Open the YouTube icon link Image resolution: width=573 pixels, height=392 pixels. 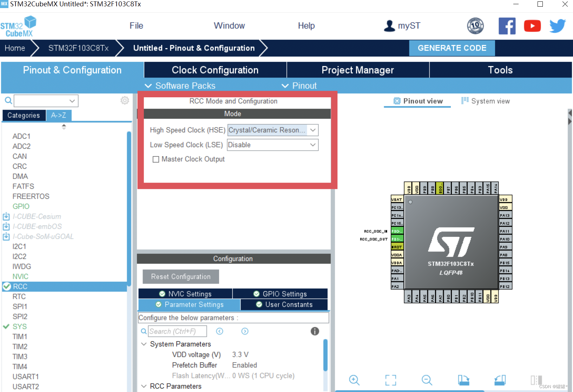532,26
